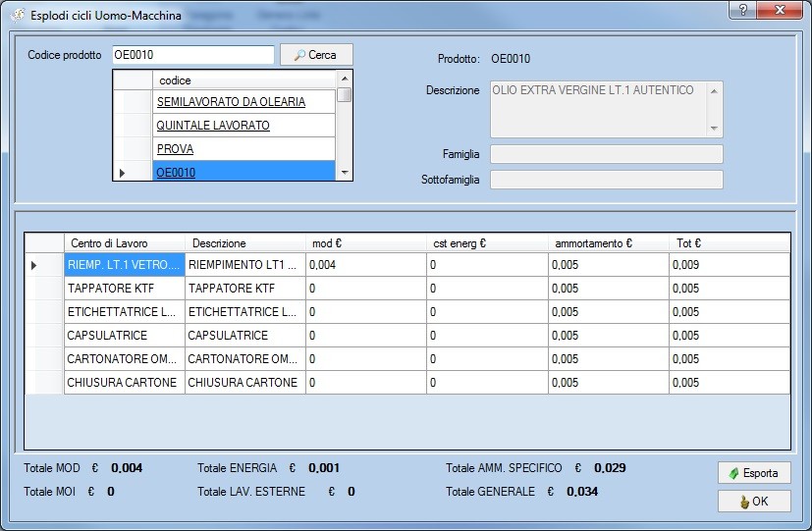Select QUINTALE LAVORATO in code list
The width and height of the screenshot is (812, 531).
point(244,126)
